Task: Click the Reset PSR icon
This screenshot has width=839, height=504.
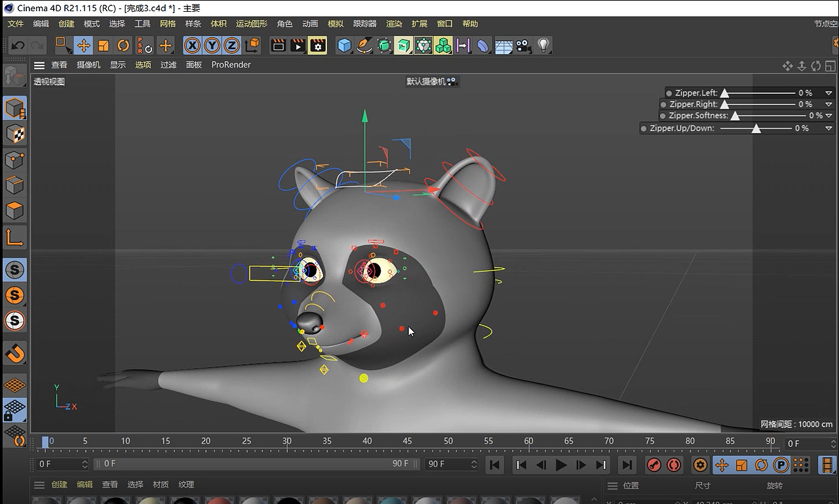Action: (x=144, y=45)
